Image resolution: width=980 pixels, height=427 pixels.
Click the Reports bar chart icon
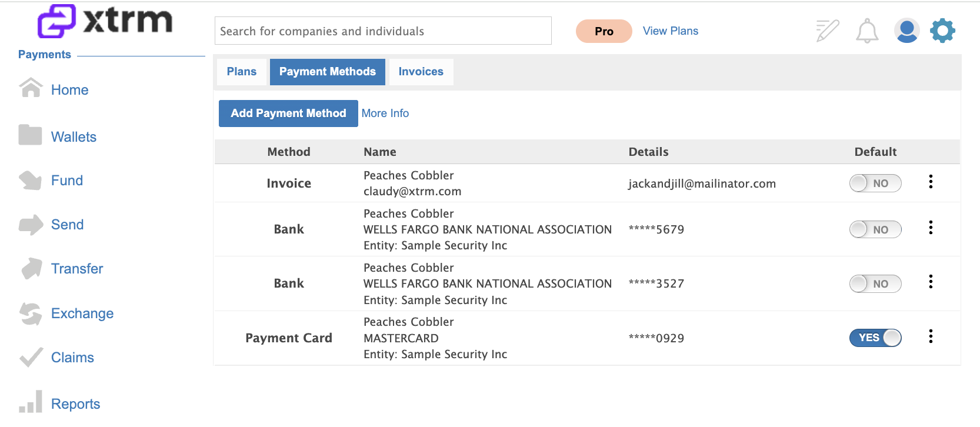click(31, 402)
